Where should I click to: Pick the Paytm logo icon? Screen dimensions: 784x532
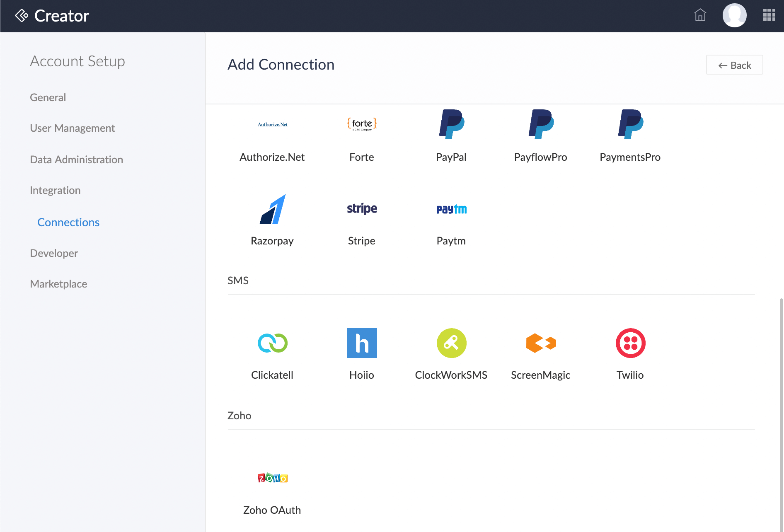pos(452,209)
